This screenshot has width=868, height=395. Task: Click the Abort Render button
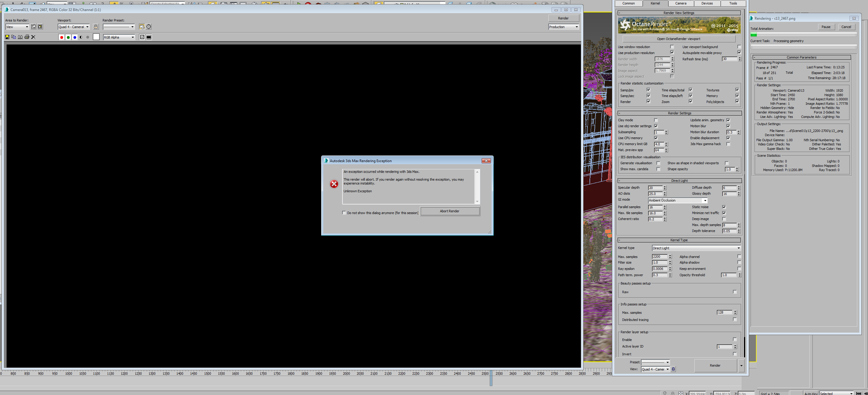449,211
